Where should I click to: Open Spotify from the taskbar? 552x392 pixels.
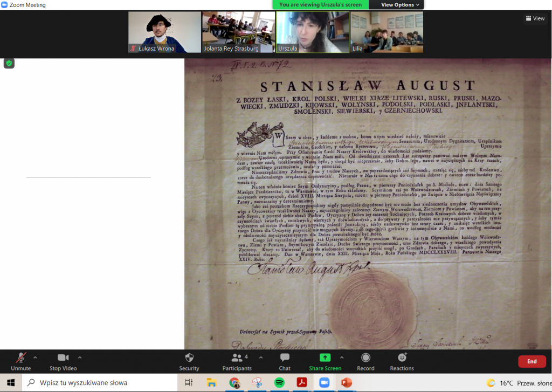coord(279,383)
